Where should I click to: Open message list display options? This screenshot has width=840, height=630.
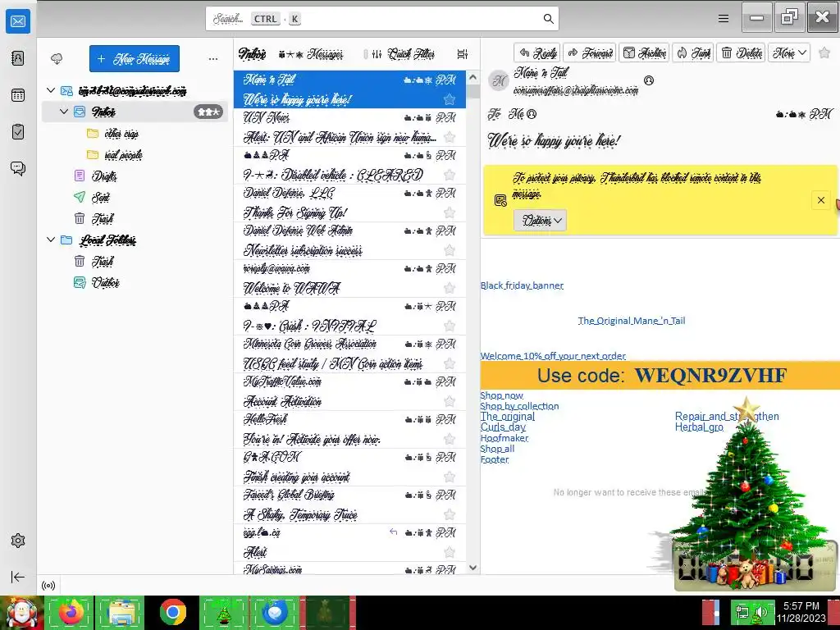(463, 54)
